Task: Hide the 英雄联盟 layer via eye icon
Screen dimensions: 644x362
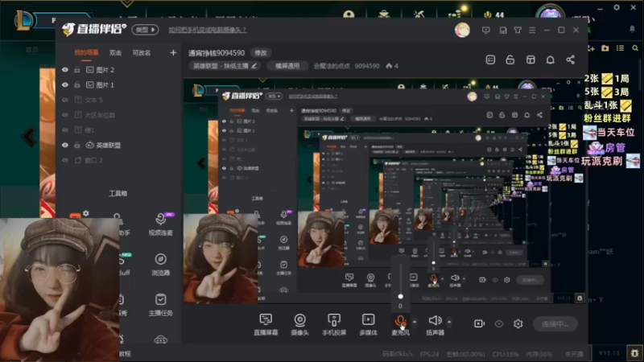Action: tap(65, 145)
